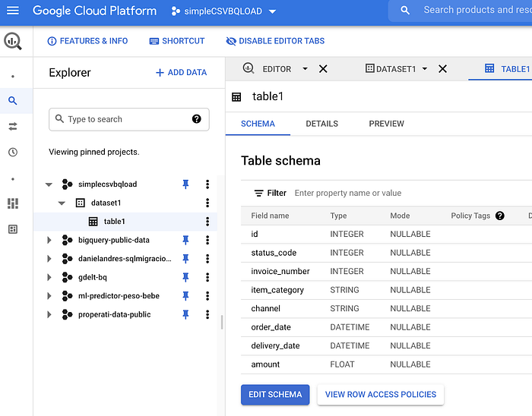Unpin the properati-data-public project
The height and width of the screenshot is (416, 532).
[185, 315]
